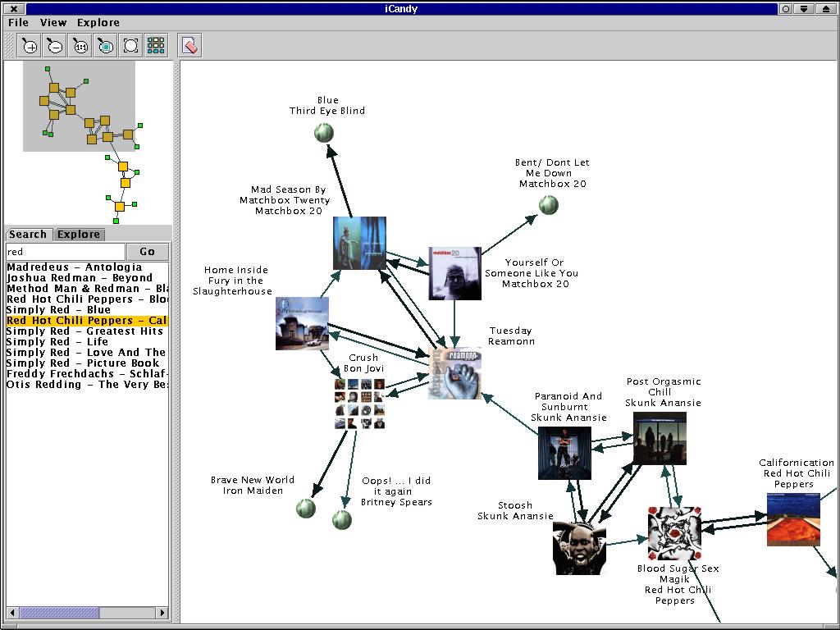Image resolution: width=840 pixels, height=630 pixels.
Task: Click the Crush Bon Jovi album thumbnail
Action: click(359, 403)
